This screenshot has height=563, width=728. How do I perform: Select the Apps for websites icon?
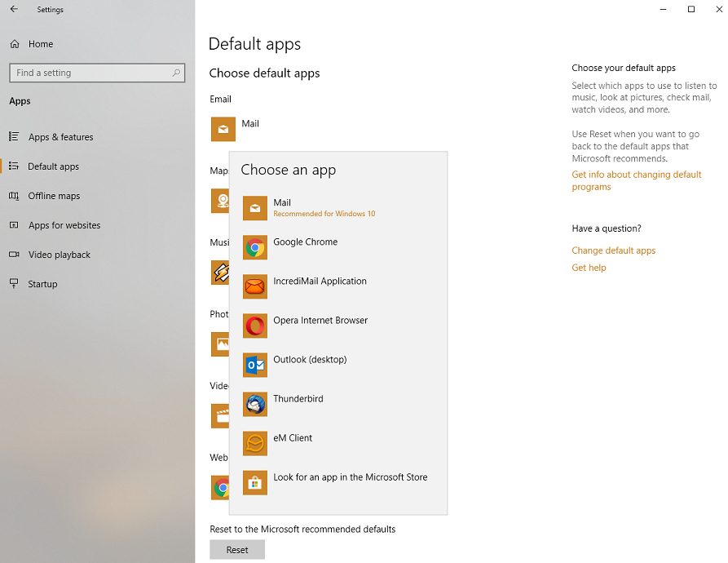click(14, 225)
